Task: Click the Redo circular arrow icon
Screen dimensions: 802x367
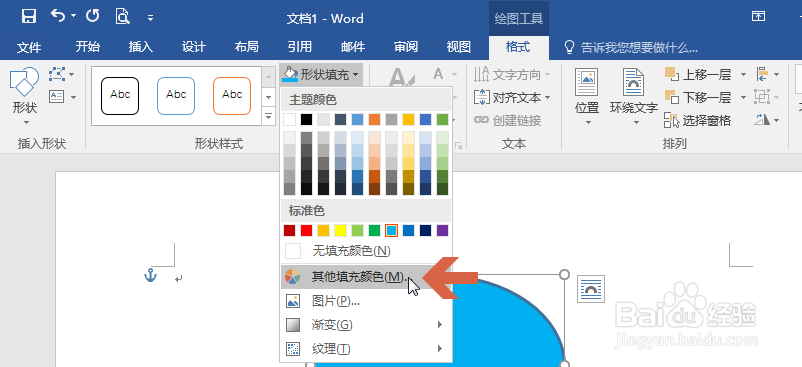Action: coord(92,16)
